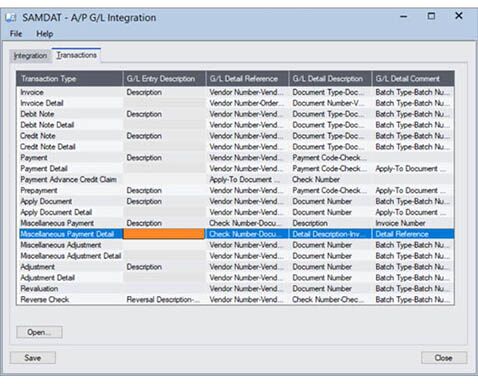
Task: Click Document Number-V... description in Invoice Detail row
Action: 330,103
